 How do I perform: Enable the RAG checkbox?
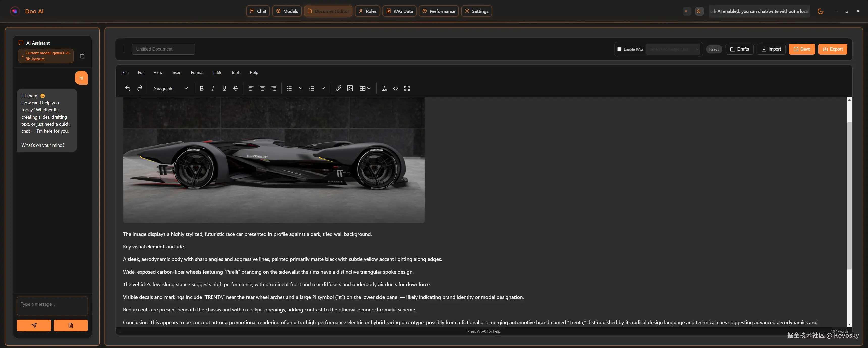click(619, 49)
